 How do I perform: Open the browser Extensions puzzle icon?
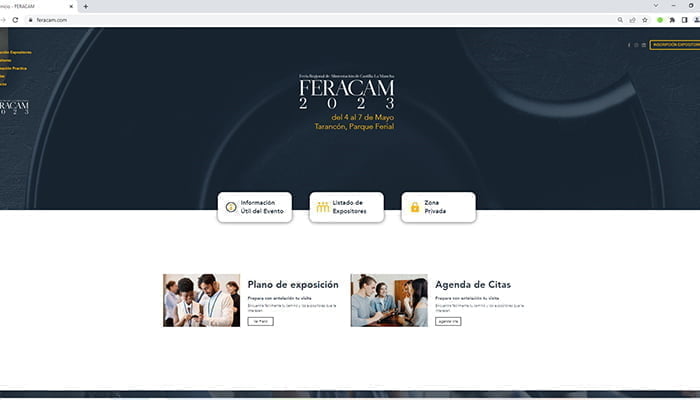(672, 19)
